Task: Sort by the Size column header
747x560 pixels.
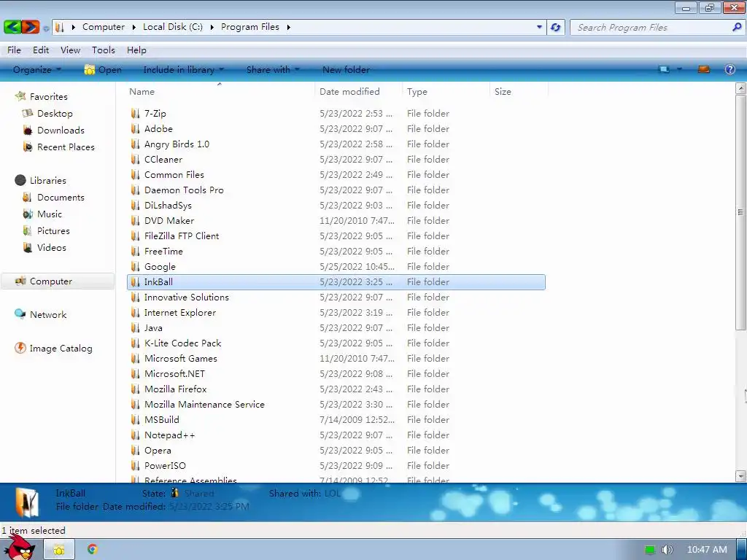Action: [x=519, y=91]
